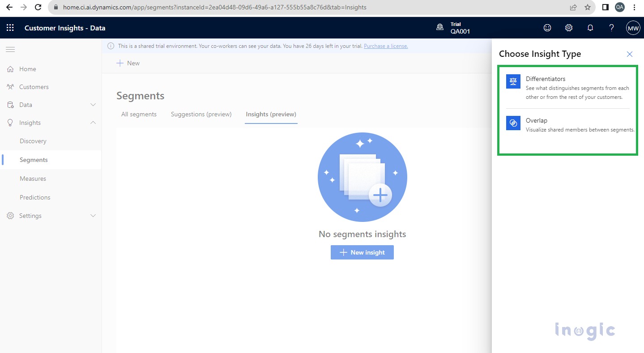This screenshot has height=353, width=644.
Task: Follow the Purchase a license link
Action: click(x=386, y=46)
